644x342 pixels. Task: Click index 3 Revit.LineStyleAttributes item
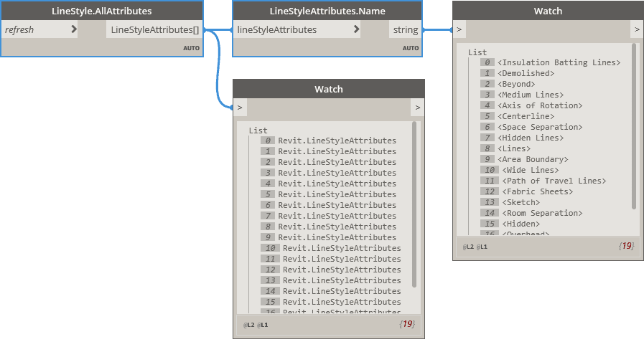[337, 173]
